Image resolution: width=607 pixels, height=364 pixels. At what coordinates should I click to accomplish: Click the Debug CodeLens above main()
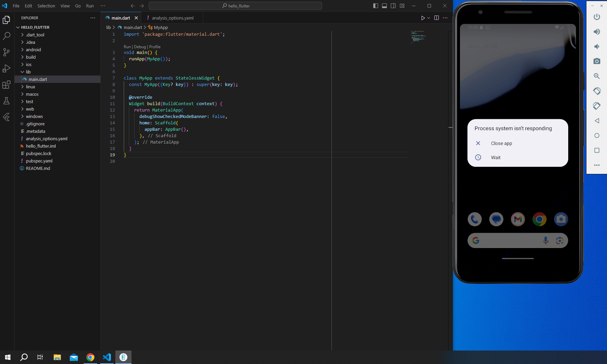(140, 47)
